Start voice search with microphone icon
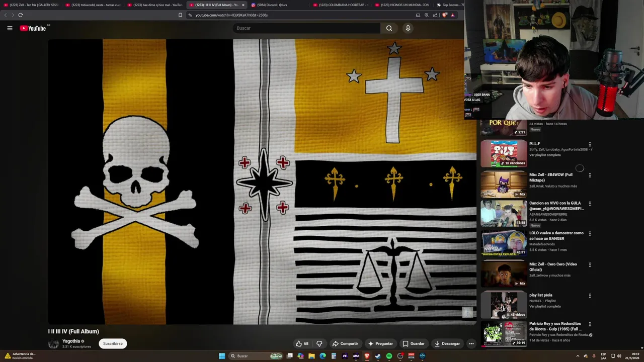 408,28
